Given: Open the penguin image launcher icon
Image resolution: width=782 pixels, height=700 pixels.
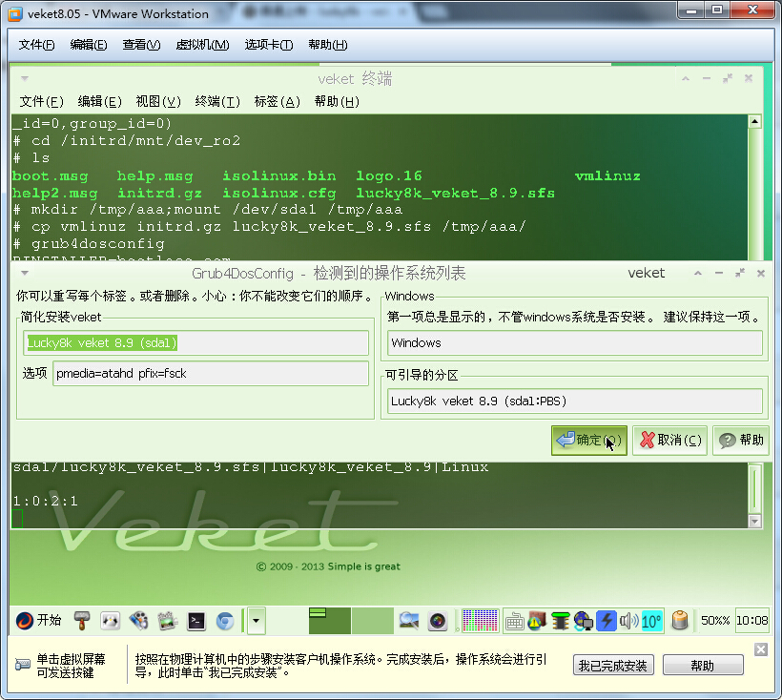Looking at the screenshot, I should [111, 621].
